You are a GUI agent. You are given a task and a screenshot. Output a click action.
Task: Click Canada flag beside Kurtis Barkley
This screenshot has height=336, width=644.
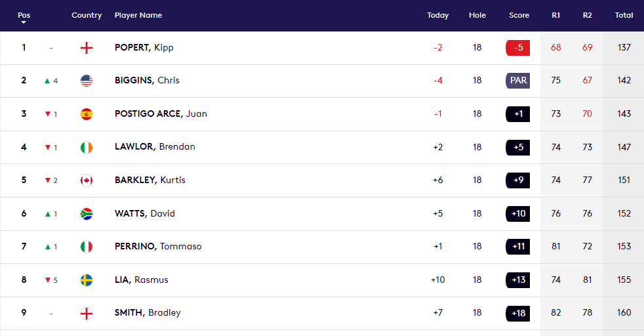click(x=87, y=180)
